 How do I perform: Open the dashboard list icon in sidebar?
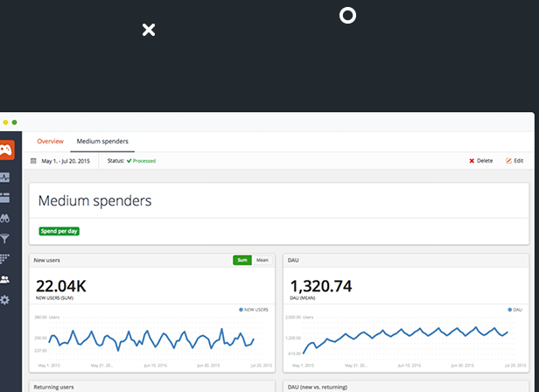point(5,198)
